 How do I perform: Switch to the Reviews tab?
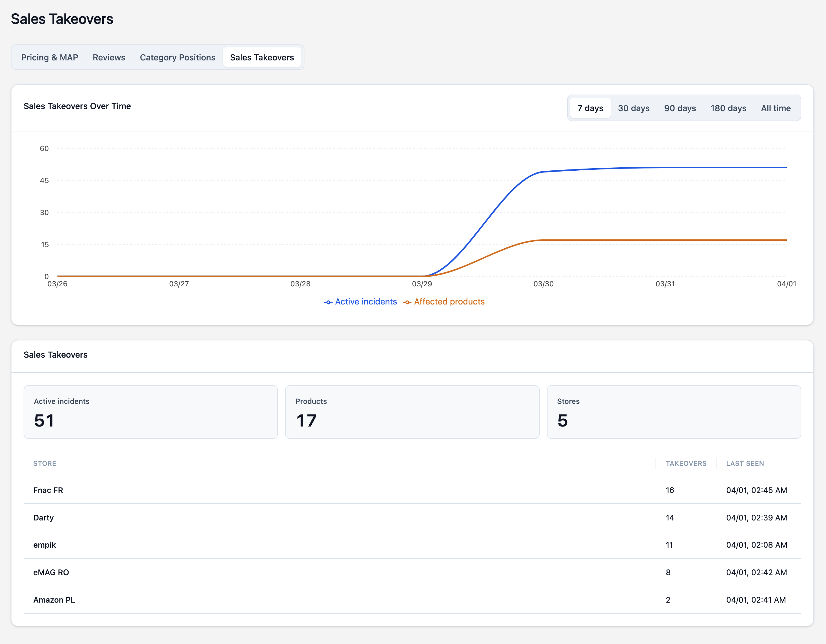(x=109, y=57)
